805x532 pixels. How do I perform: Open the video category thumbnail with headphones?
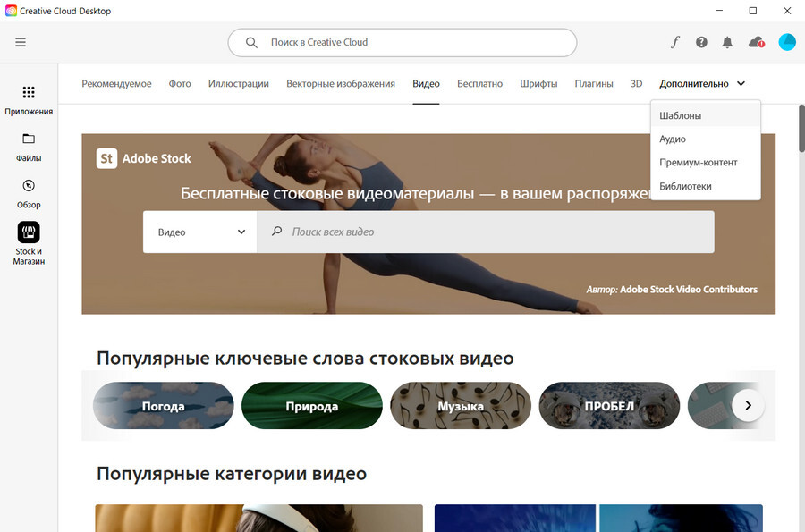click(x=258, y=519)
